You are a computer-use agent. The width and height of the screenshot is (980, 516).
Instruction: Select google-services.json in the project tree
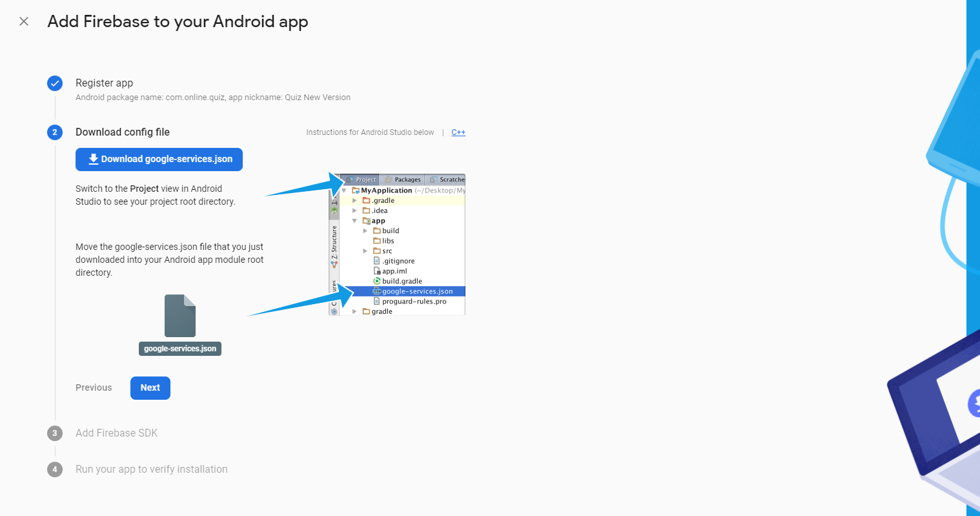click(x=417, y=291)
